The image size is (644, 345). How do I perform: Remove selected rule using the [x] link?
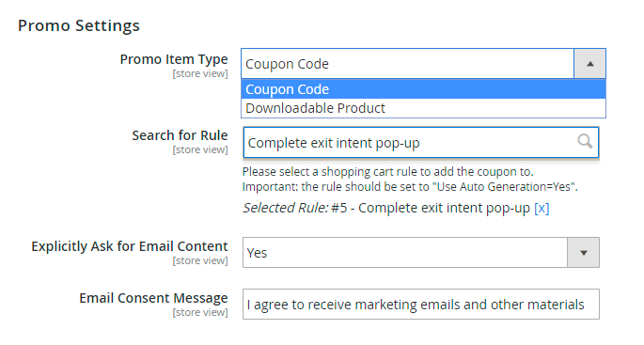pos(542,208)
